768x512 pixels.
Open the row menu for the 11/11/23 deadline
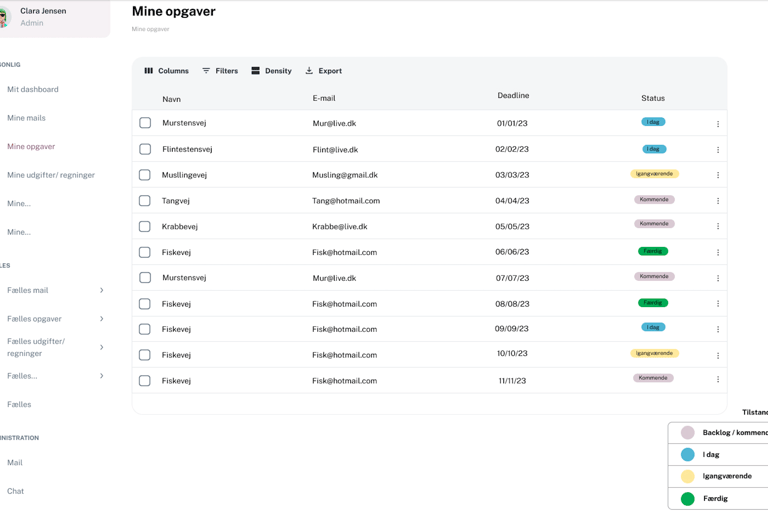tap(718, 380)
